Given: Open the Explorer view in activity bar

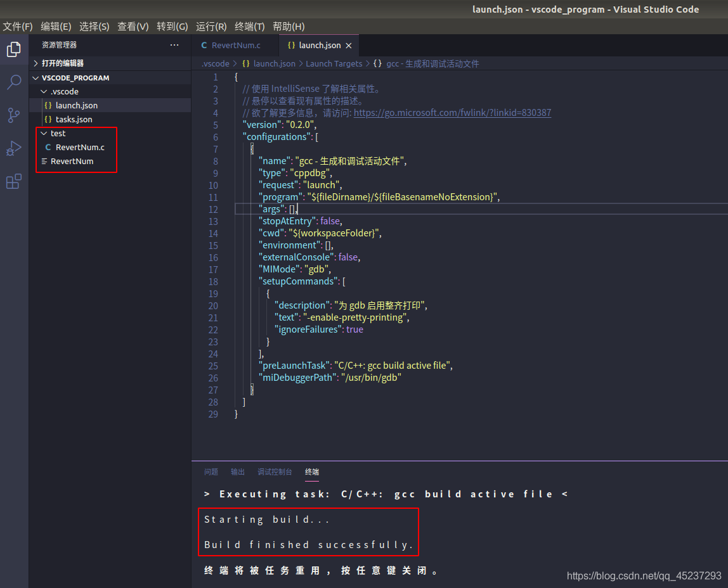Looking at the screenshot, I should [x=14, y=49].
